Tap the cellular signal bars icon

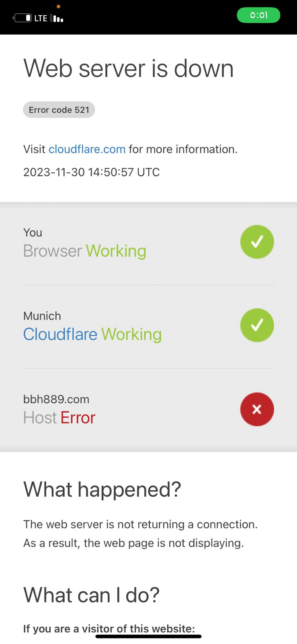tap(58, 19)
